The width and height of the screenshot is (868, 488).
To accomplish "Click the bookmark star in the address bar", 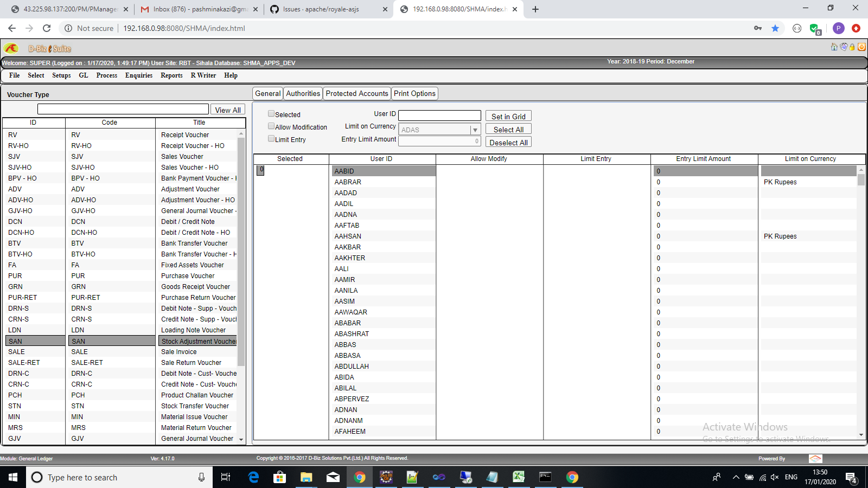I will pyautogui.click(x=775, y=28).
